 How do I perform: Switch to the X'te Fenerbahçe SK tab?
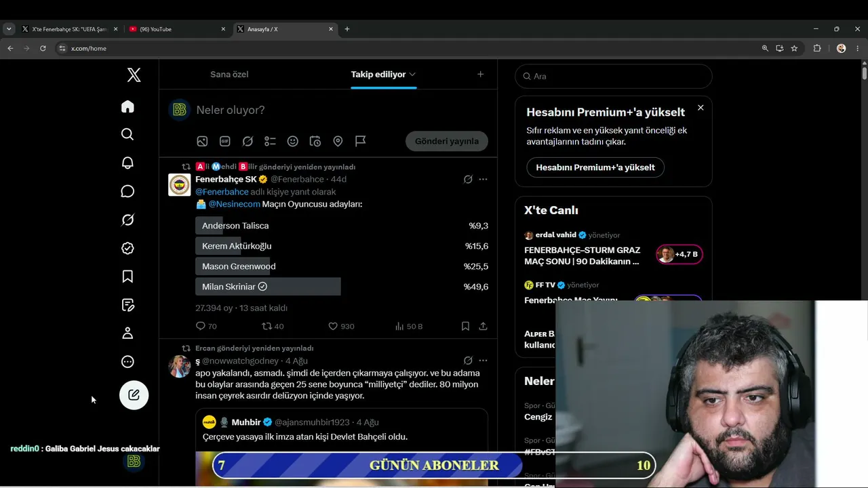pyautogui.click(x=70, y=29)
